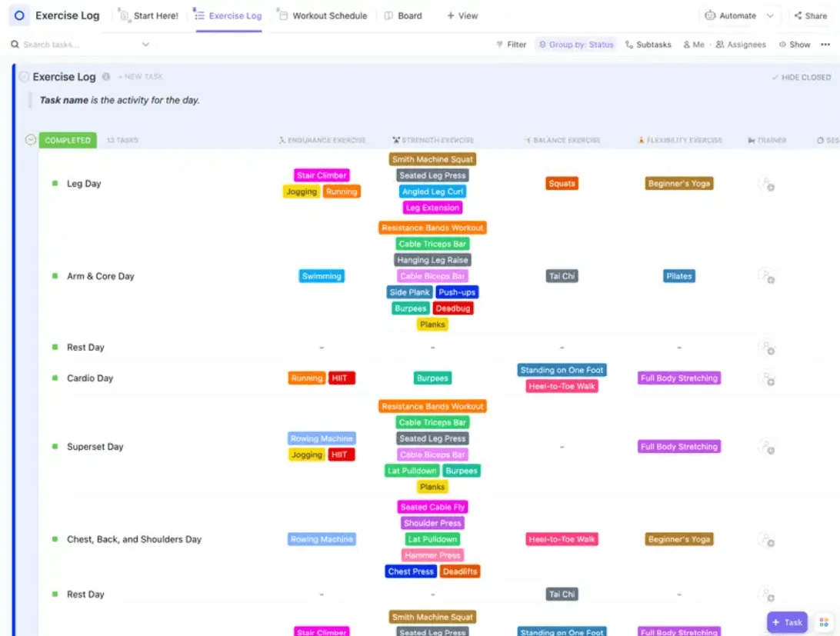The width and height of the screenshot is (840, 636).
Task: Open Trainer column header menu
Action: pyautogui.click(x=767, y=141)
